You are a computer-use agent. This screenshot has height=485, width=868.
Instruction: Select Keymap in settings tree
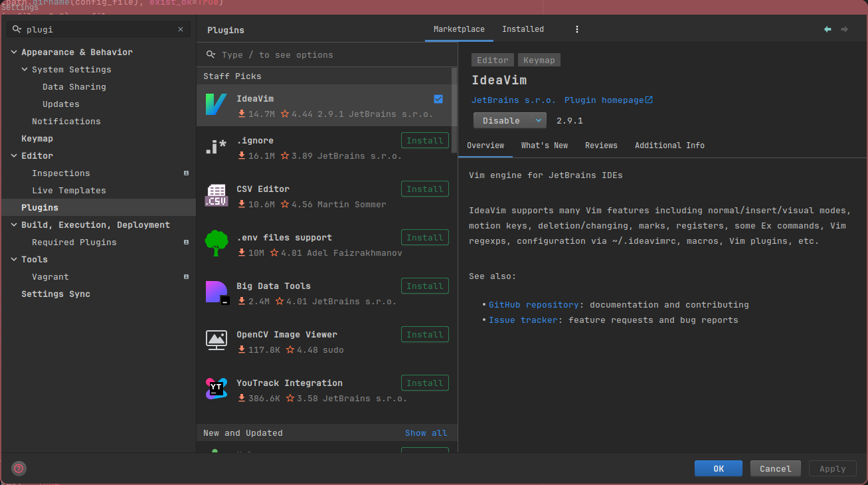37,138
